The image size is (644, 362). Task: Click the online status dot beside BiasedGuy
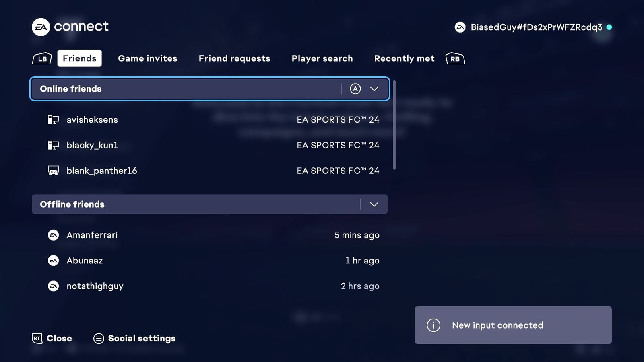click(609, 27)
